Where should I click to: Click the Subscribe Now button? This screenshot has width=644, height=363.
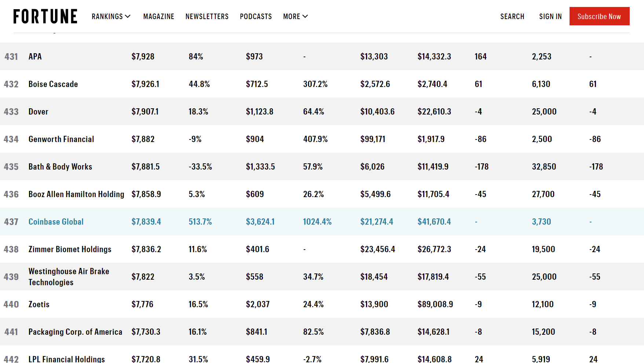coord(599,16)
